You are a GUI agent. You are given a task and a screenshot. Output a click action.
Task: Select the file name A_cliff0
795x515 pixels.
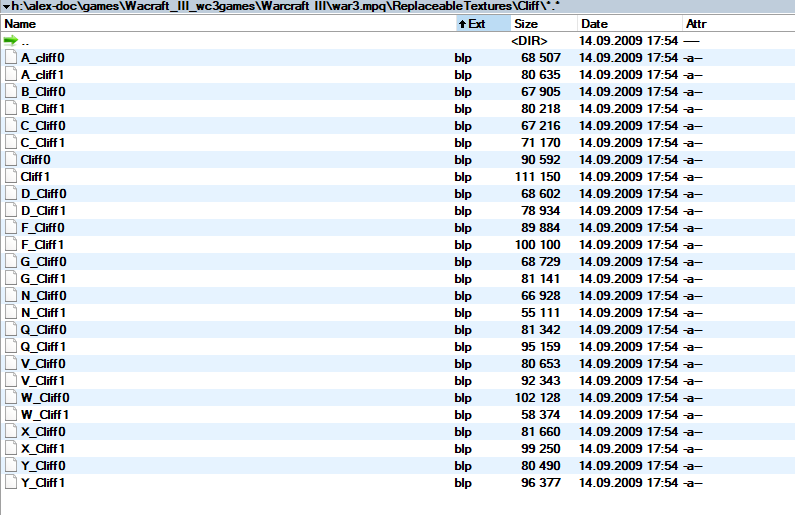tap(43, 58)
